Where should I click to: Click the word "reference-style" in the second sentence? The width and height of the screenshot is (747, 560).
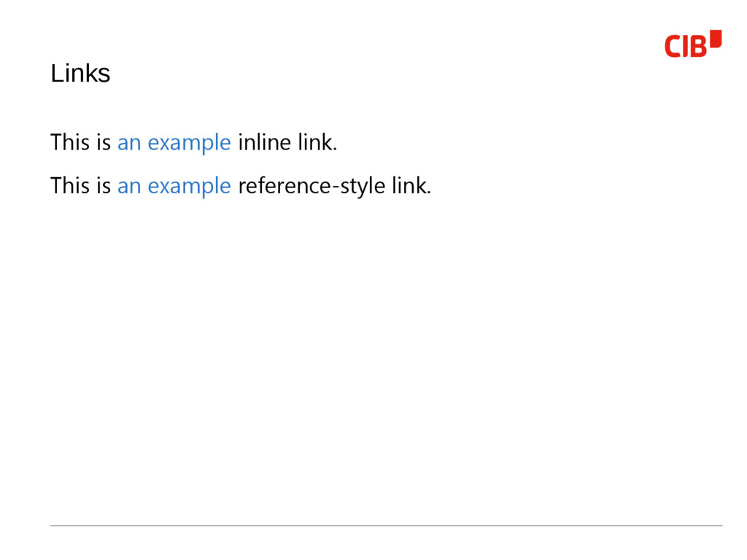point(311,186)
